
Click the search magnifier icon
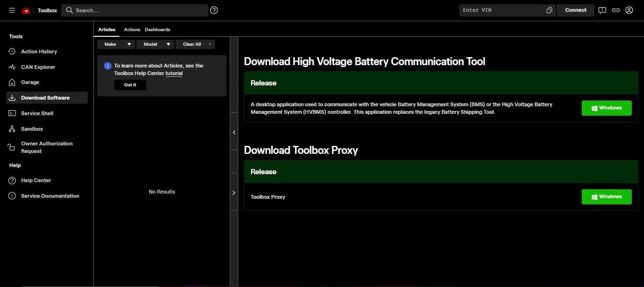[69, 10]
